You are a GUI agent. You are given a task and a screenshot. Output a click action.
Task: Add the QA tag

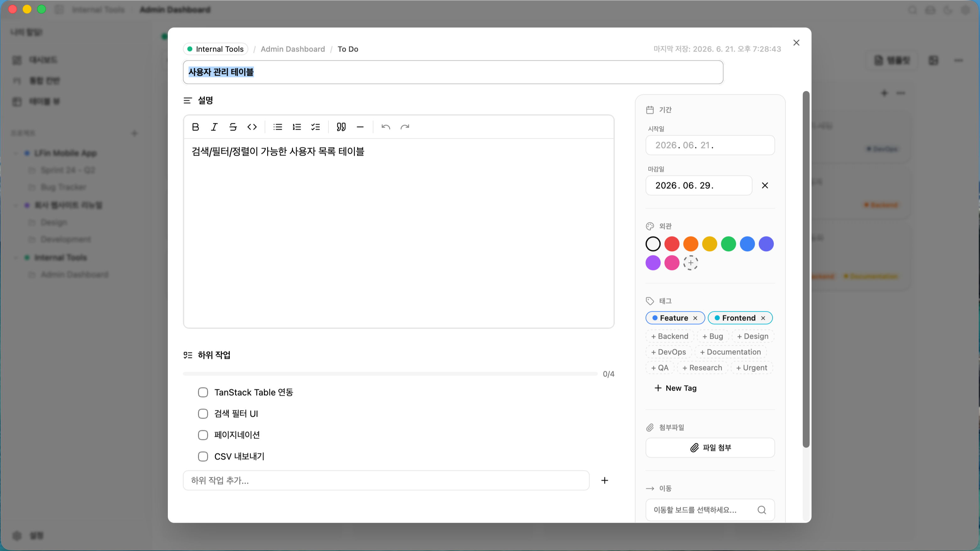pyautogui.click(x=660, y=368)
